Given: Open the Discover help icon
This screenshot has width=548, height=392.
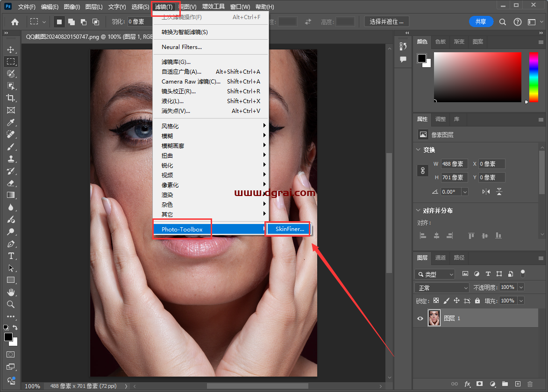Looking at the screenshot, I should click(517, 22).
